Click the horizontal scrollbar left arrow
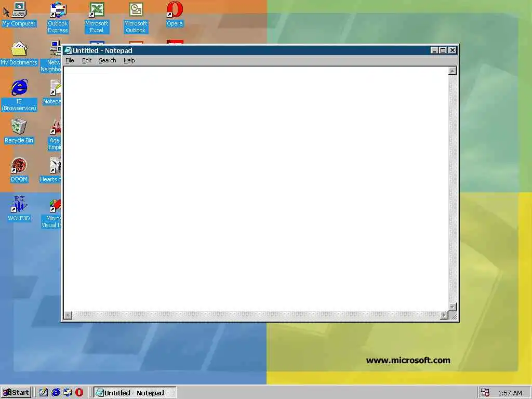Screen dimensions: 532x399 (68, 315)
